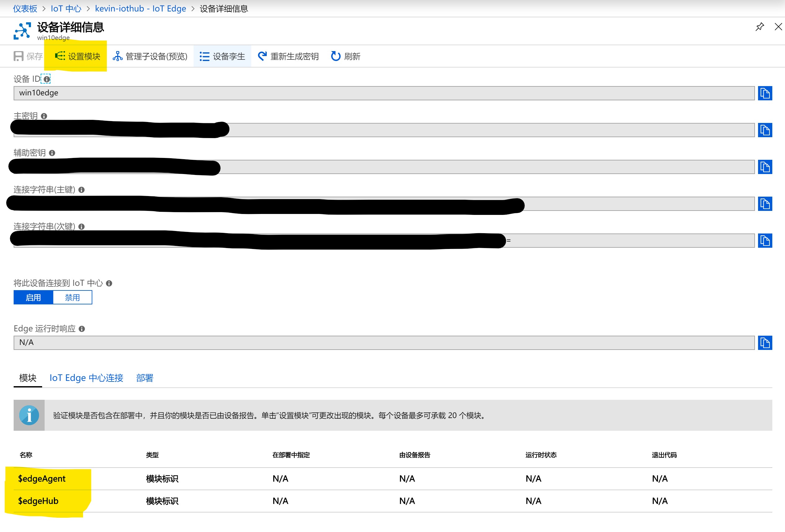785x532 pixels.
Task: Go to 仪表板 breadcrumb
Action: (25, 8)
